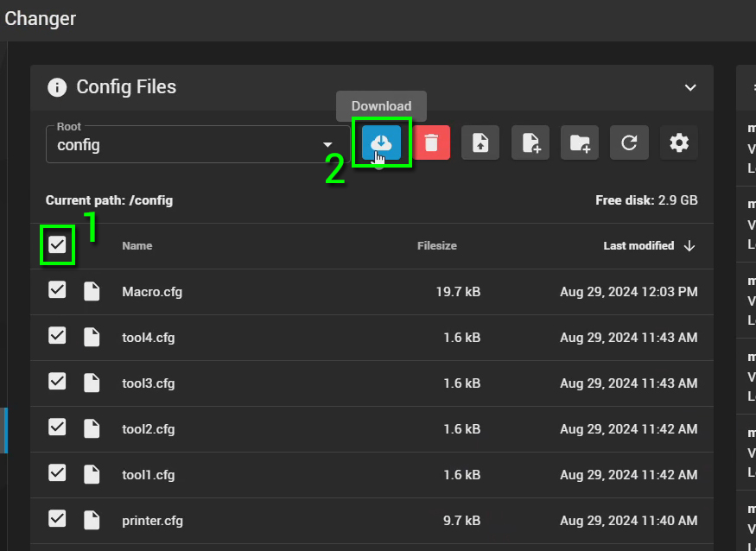Toggle Last modified sort direction arrow
756x551 pixels.
[689, 246]
